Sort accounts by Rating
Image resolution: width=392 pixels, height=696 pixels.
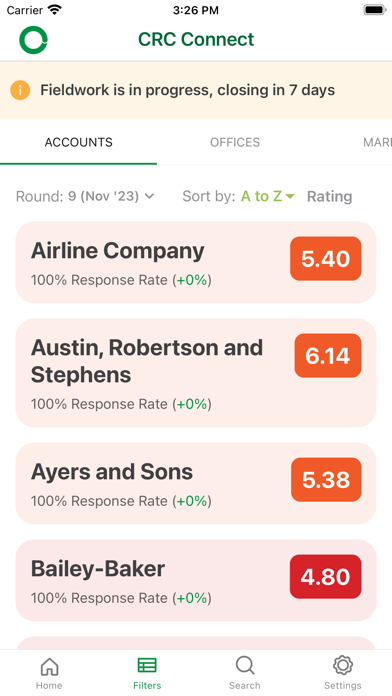coord(329,197)
